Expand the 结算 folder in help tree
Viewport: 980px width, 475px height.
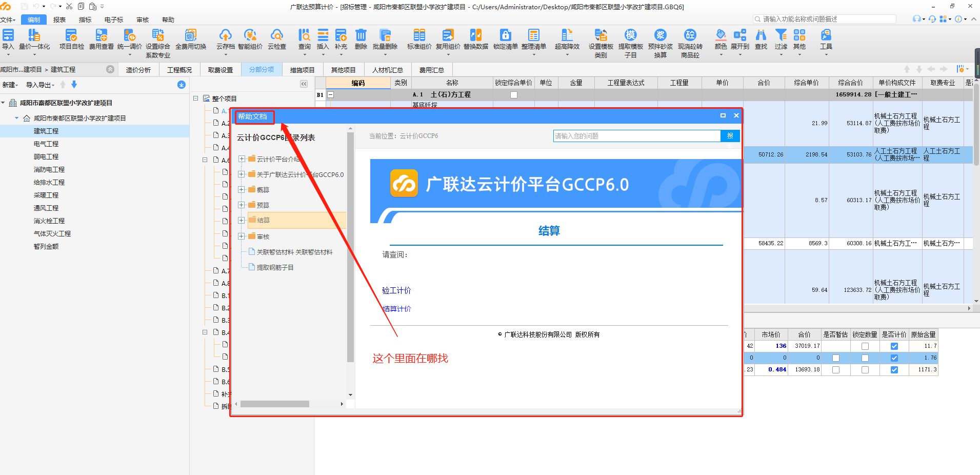click(x=242, y=221)
